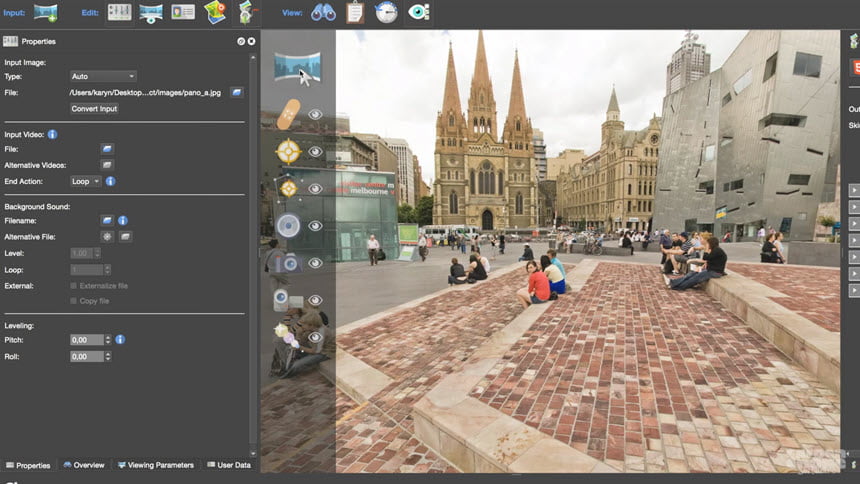Select the Videos camcorder tool

point(288,300)
